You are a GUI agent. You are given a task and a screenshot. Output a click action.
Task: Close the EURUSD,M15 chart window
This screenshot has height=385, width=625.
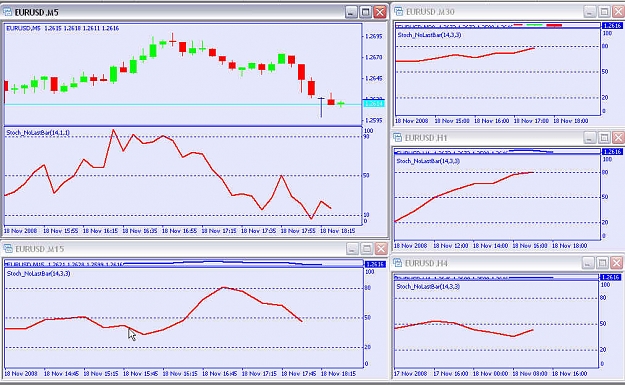[x=381, y=249]
